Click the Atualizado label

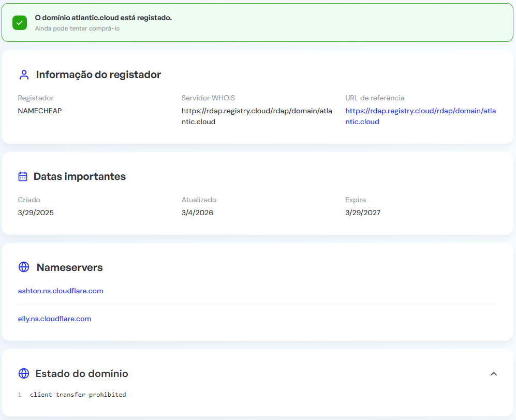click(x=199, y=200)
